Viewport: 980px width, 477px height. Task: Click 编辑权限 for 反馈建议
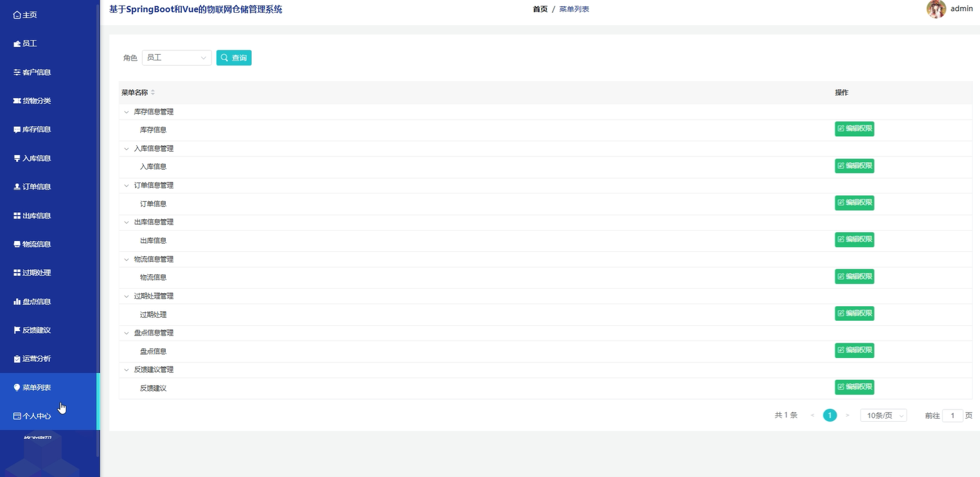pyautogui.click(x=855, y=387)
